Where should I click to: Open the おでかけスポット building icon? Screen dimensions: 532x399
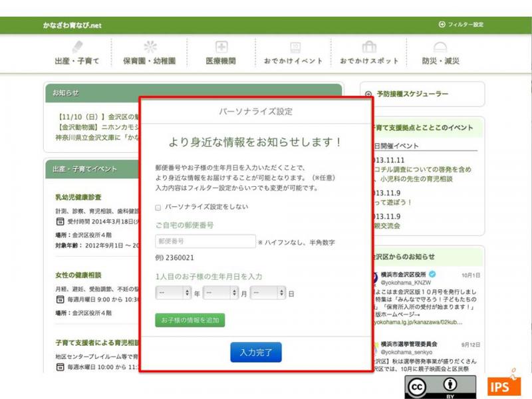coord(369,47)
